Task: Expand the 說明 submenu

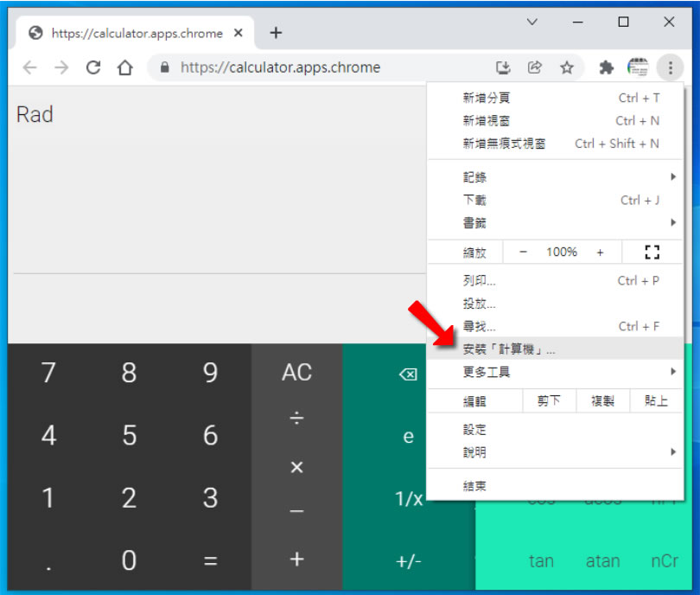Action: (555, 452)
